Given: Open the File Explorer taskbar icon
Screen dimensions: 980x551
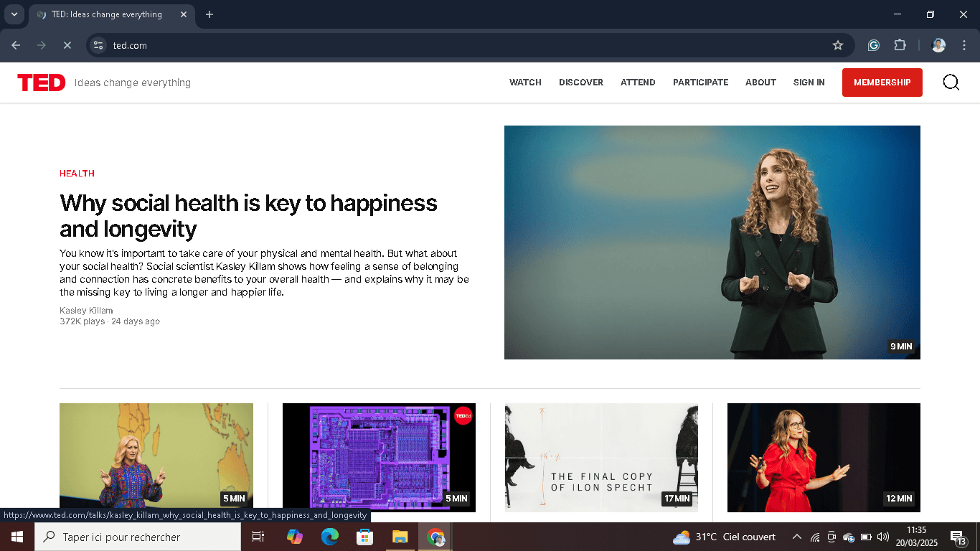Looking at the screenshot, I should coord(400,537).
